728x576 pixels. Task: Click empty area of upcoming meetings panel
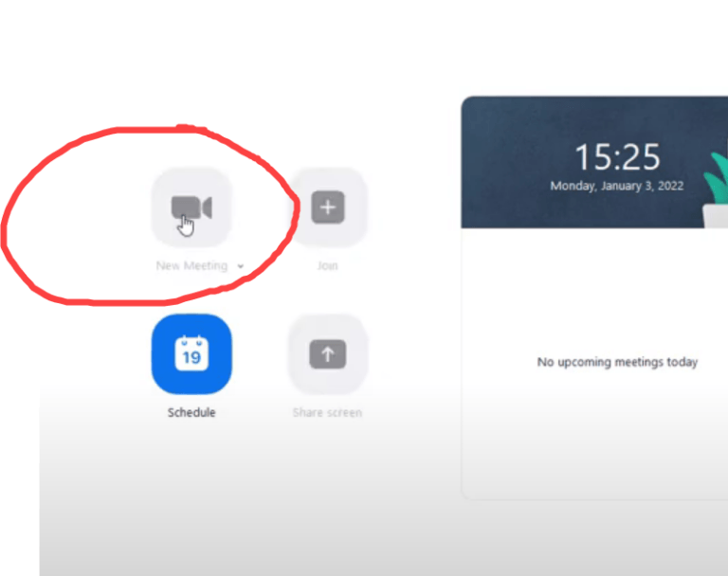point(597,445)
